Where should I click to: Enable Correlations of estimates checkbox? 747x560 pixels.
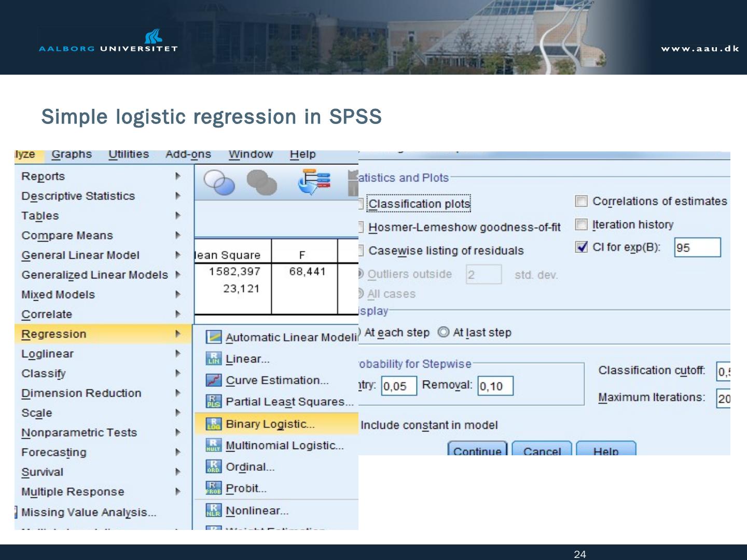point(581,201)
